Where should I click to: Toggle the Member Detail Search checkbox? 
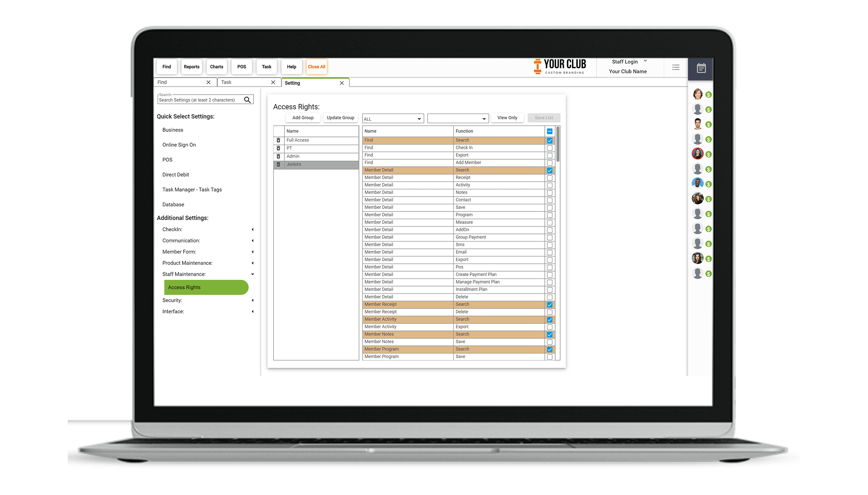(x=550, y=170)
